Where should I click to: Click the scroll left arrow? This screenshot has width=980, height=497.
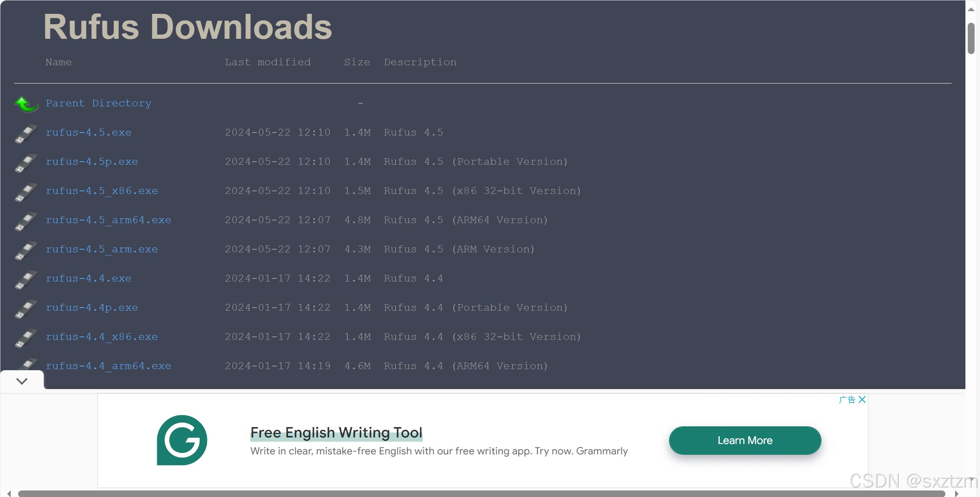(8, 493)
